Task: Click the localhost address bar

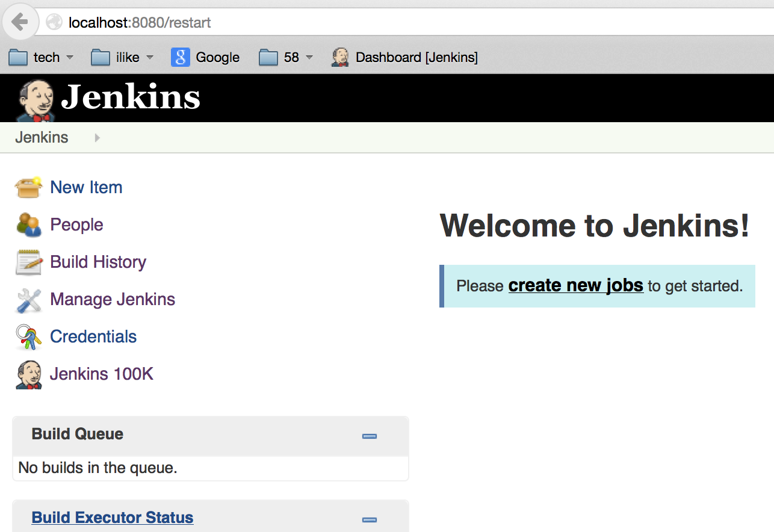Action: tap(361, 23)
